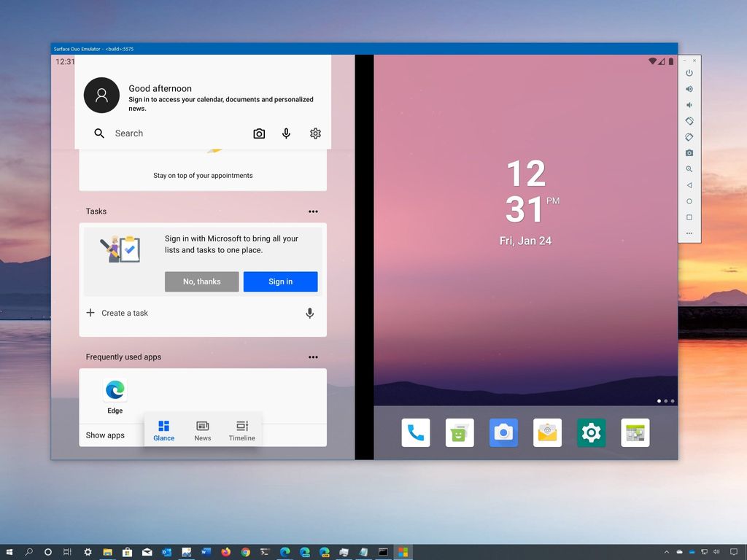Open the Phone app from the dock
This screenshot has height=560, width=747.
pos(416,432)
